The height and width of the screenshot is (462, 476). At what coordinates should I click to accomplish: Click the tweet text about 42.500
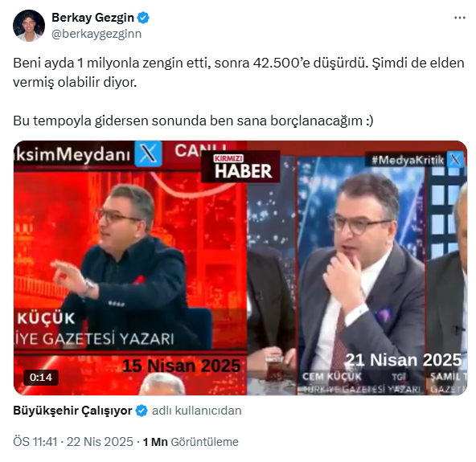tap(239, 72)
